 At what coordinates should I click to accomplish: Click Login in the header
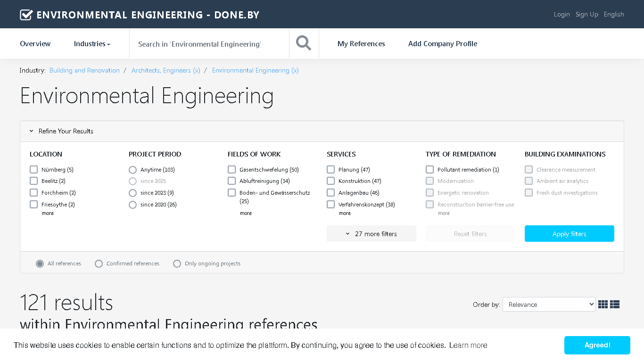(561, 15)
